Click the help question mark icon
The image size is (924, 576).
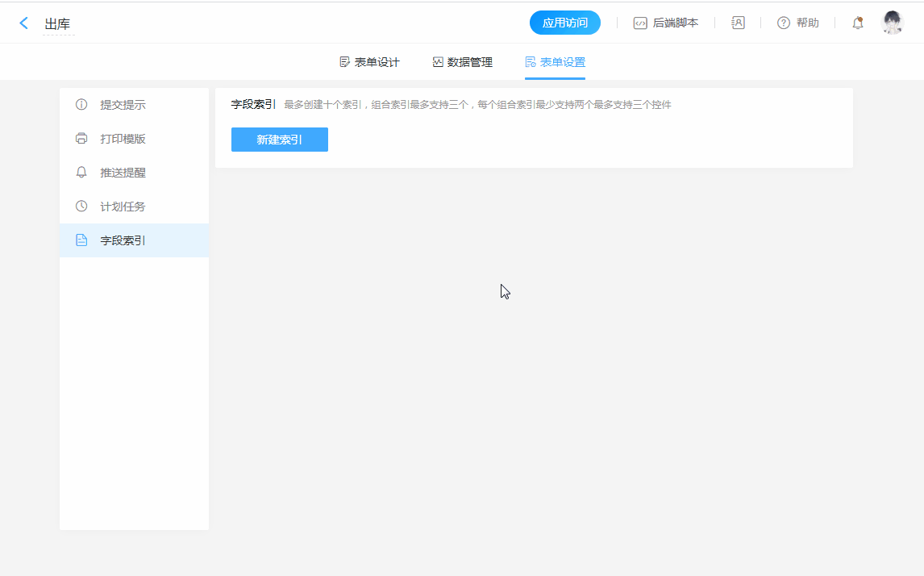pos(783,23)
